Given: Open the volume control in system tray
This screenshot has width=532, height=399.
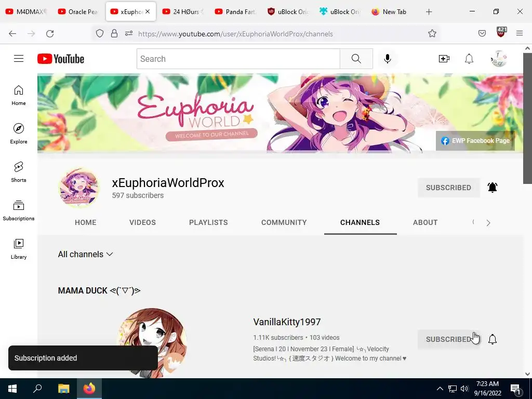Looking at the screenshot, I should pos(464,389).
